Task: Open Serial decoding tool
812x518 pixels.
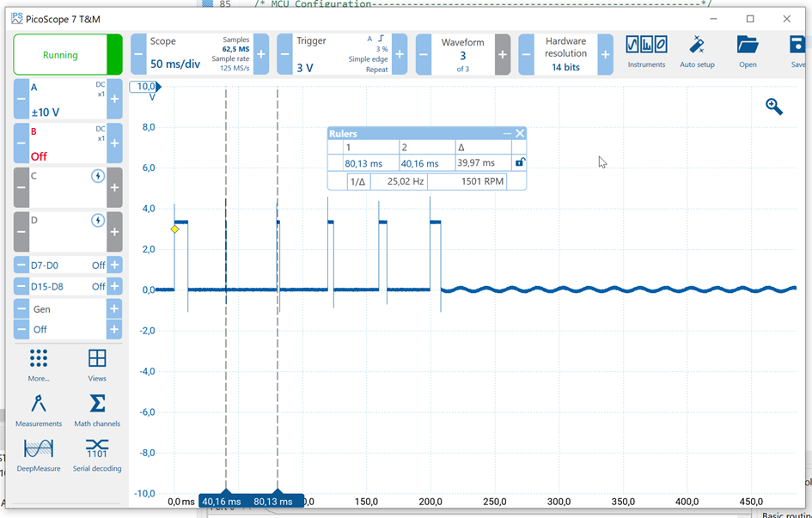Action: (97, 455)
